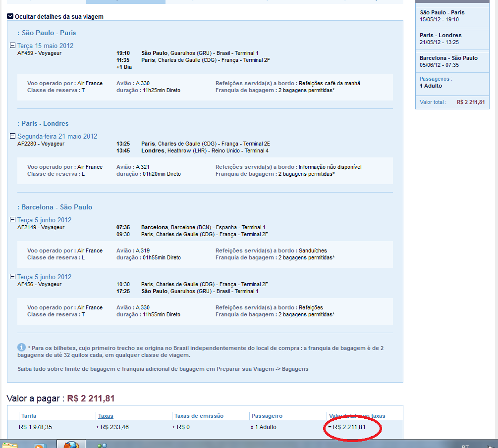Collapse the second Terça 5 junho flight (AF456)
The image size is (498, 448).
13,277
